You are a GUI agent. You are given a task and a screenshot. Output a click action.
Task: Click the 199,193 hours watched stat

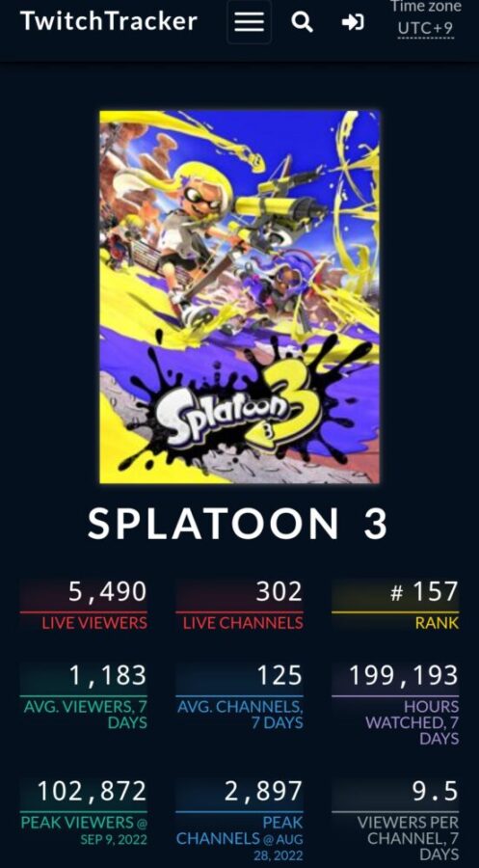pyautogui.click(x=403, y=675)
